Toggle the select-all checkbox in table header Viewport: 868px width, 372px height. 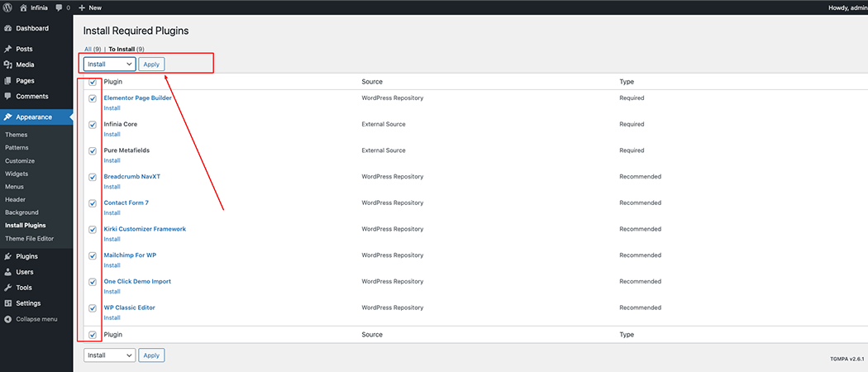[93, 82]
